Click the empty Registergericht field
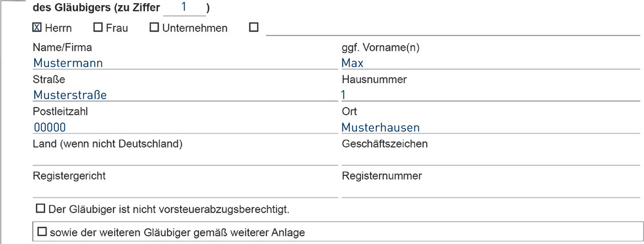Screen dimensions: 644x244 pyautogui.click(x=184, y=191)
